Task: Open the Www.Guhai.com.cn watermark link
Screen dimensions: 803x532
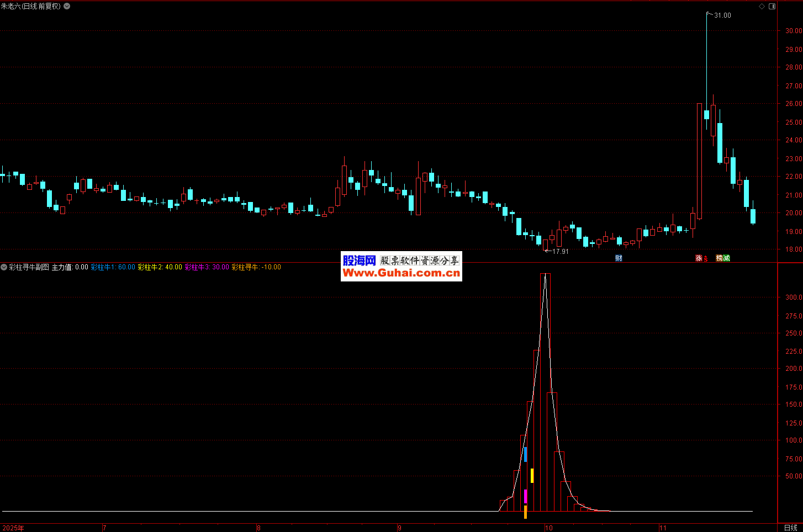Action: (x=401, y=273)
